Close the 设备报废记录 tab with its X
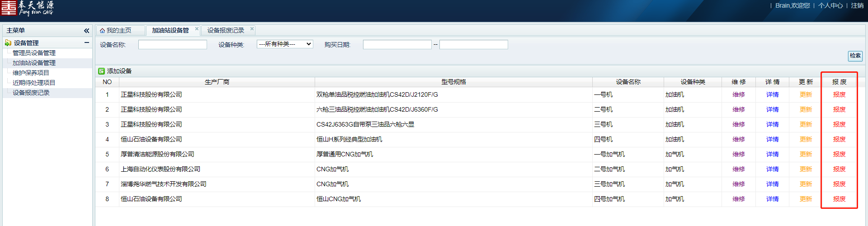The image size is (868, 226). [252, 29]
